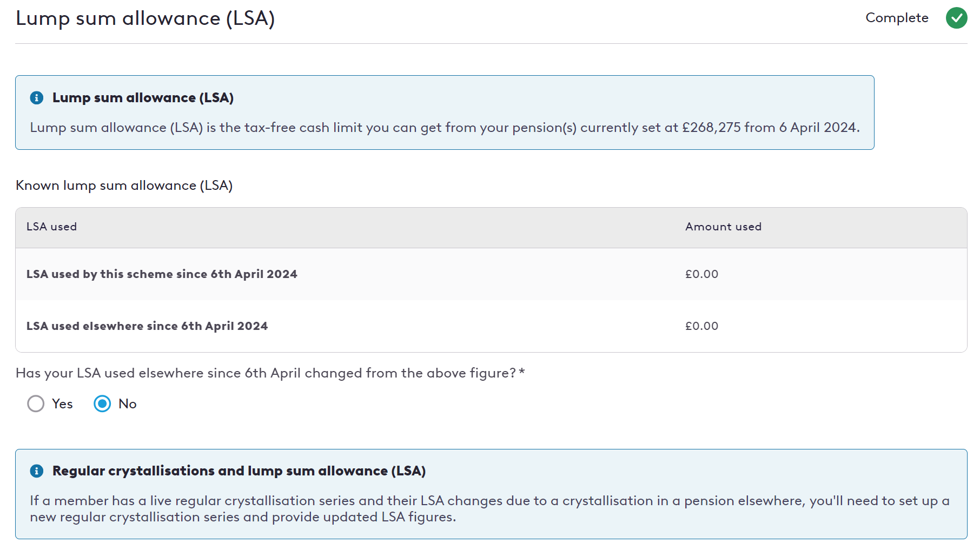
Task: Click the Regular crystallisations and lump sum allowance title
Action: pos(239,471)
